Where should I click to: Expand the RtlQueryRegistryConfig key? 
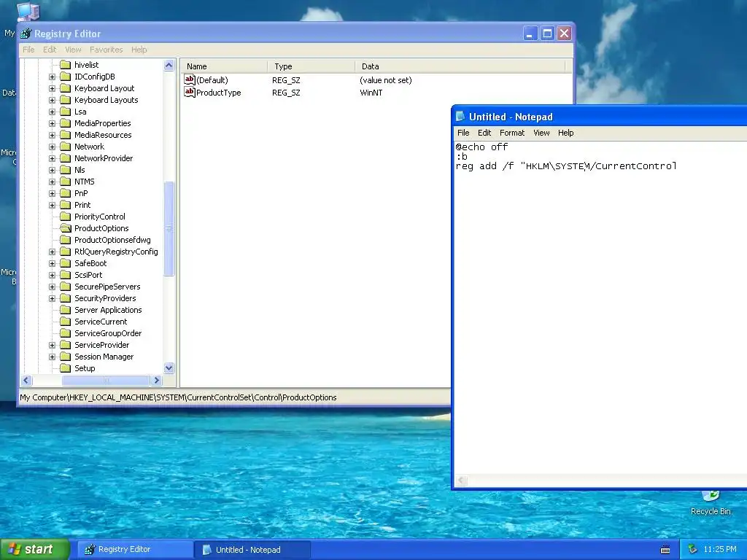coord(53,252)
